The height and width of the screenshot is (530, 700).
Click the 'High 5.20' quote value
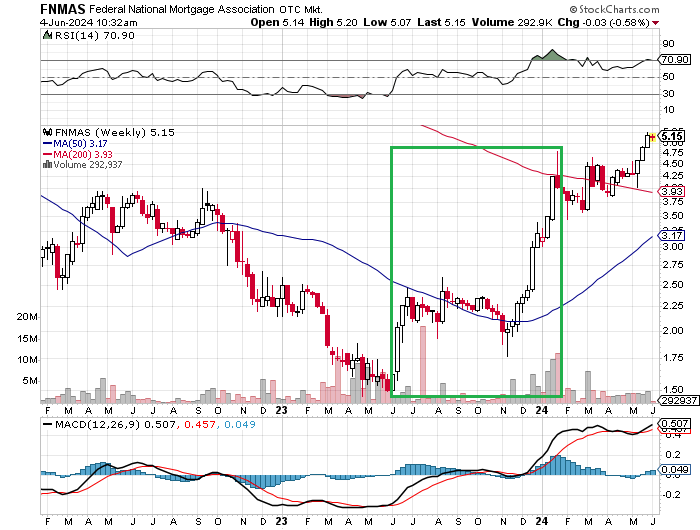[x=333, y=22]
